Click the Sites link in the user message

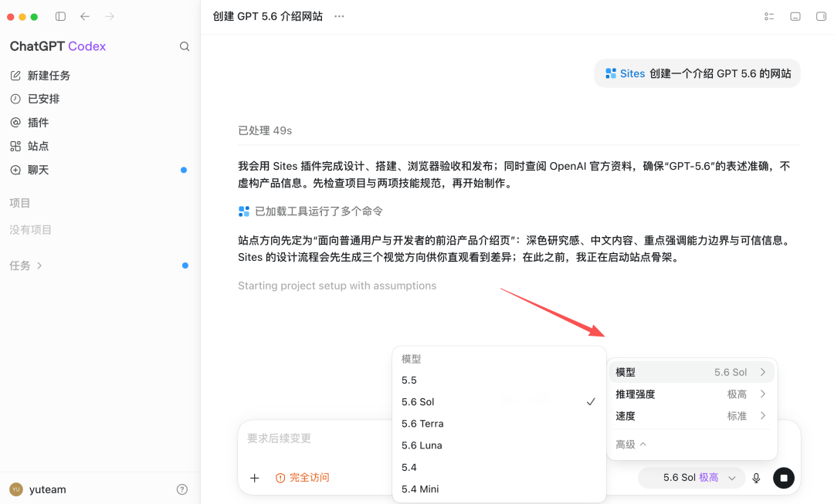632,73
